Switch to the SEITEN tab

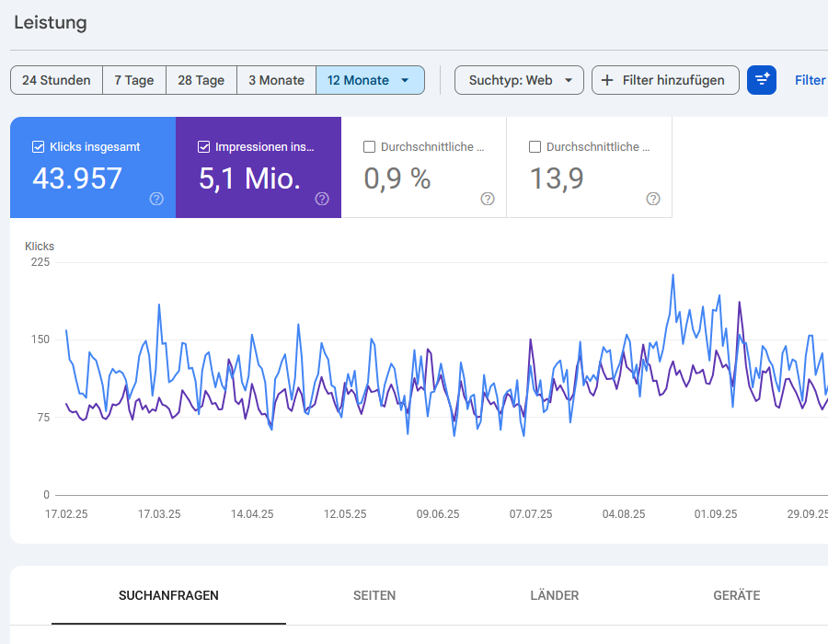[374, 595]
